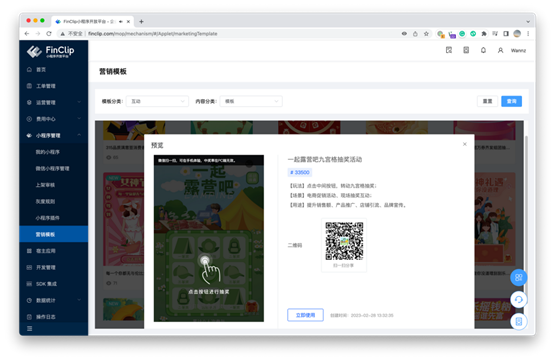Open the user profile icon near Wannz
The image size is (555, 361).
(x=500, y=50)
